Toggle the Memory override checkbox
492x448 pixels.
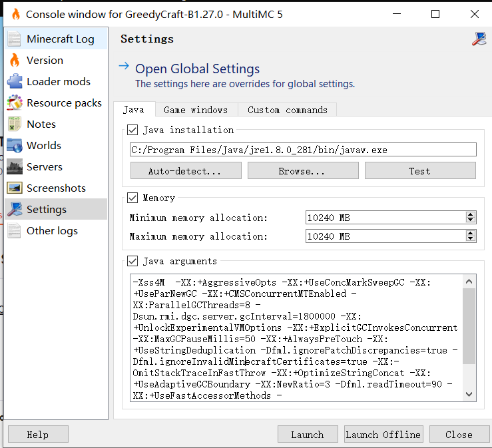coord(132,198)
